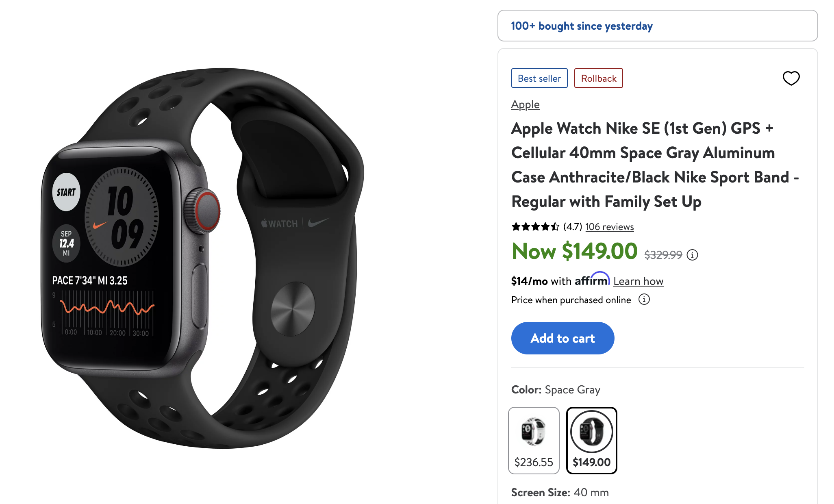Screen dimensions: 834x504
Task: Select the silver $236.55 color option
Action: pos(534,441)
